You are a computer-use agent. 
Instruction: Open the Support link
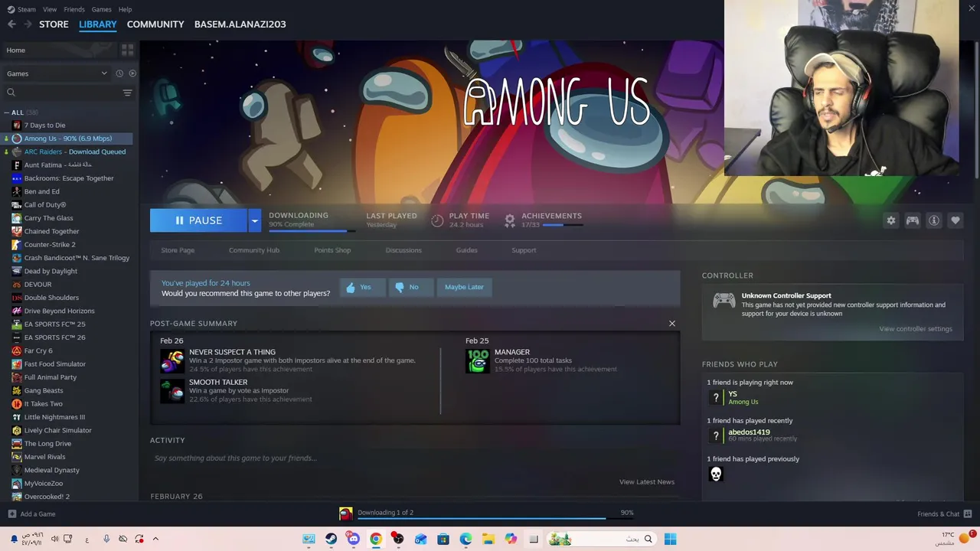click(524, 250)
